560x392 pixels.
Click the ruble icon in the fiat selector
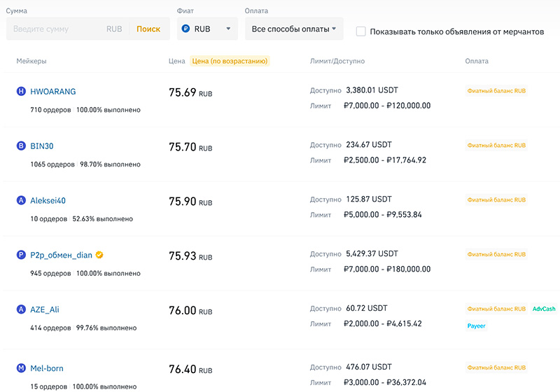point(185,29)
